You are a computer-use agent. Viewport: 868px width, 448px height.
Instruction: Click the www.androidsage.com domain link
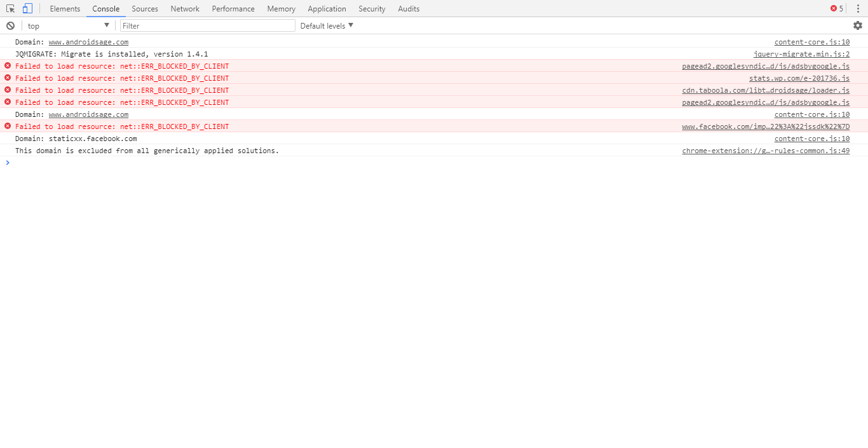pyautogui.click(x=88, y=42)
